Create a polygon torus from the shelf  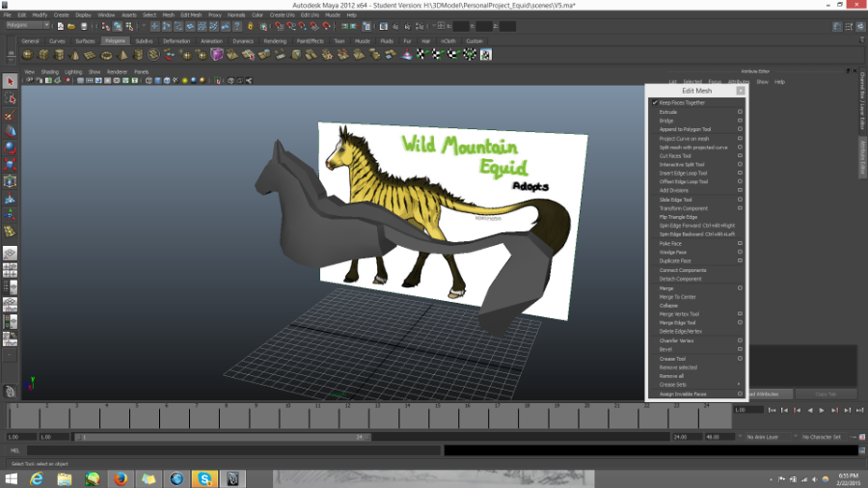(x=106, y=54)
